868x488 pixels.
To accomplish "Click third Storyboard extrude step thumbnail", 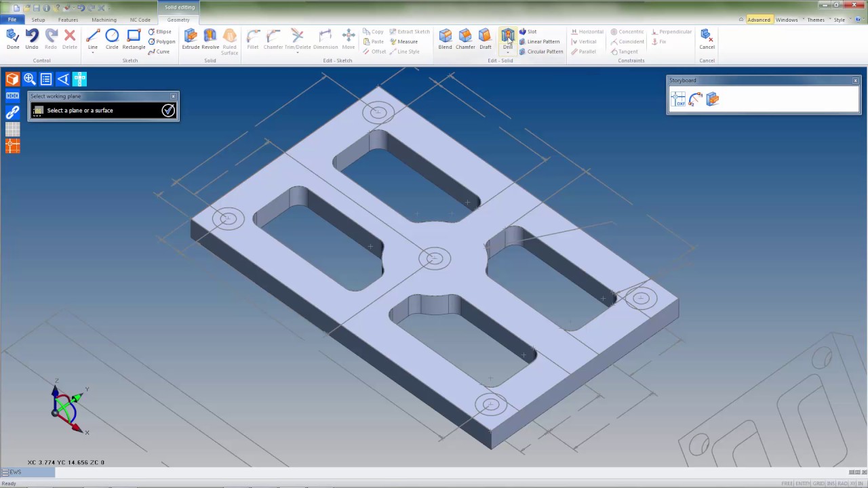I will pyautogui.click(x=712, y=100).
